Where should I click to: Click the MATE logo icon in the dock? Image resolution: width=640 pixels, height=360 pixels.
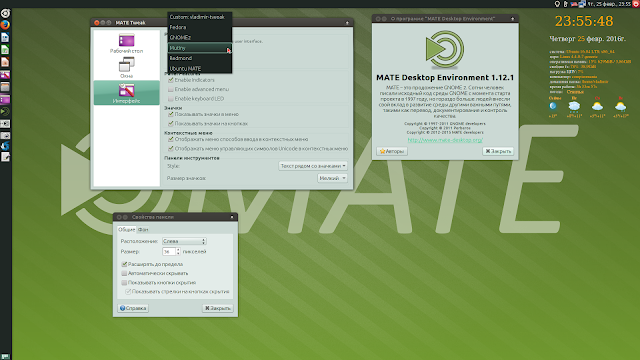point(5,111)
